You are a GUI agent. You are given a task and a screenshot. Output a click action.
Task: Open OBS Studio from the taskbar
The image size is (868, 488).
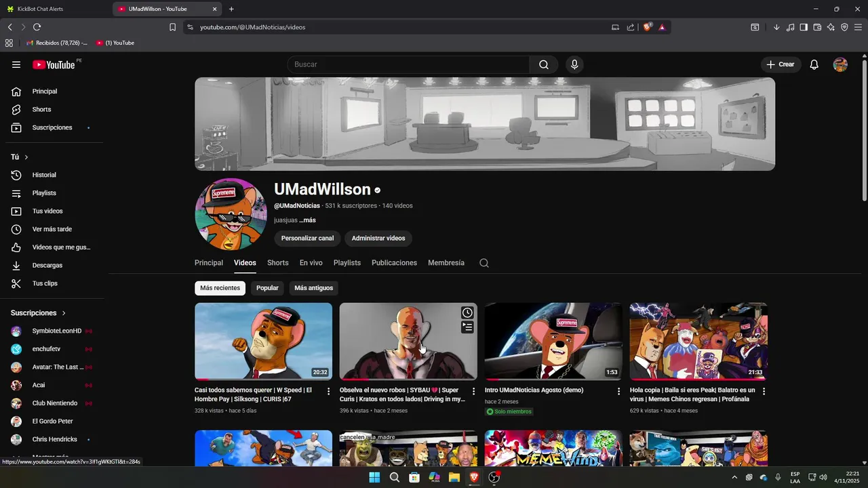pos(494,477)
